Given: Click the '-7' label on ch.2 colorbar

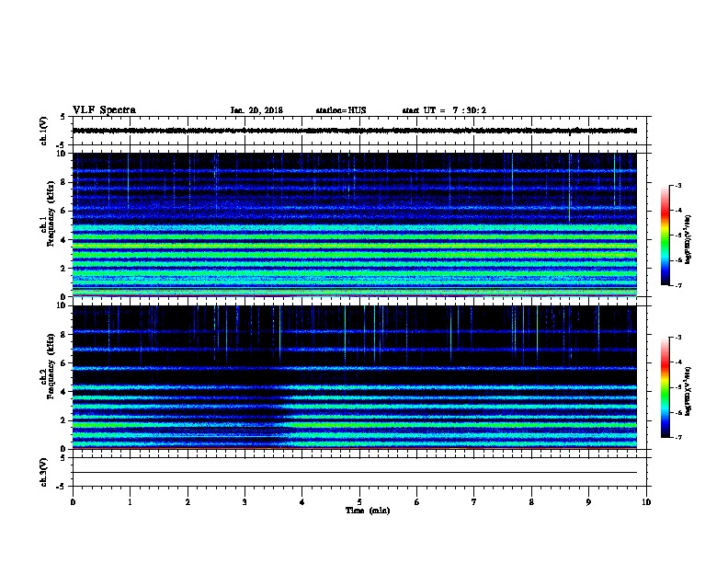Looking at the screenshot, I should pyautogui.click(x=677, y=438).
